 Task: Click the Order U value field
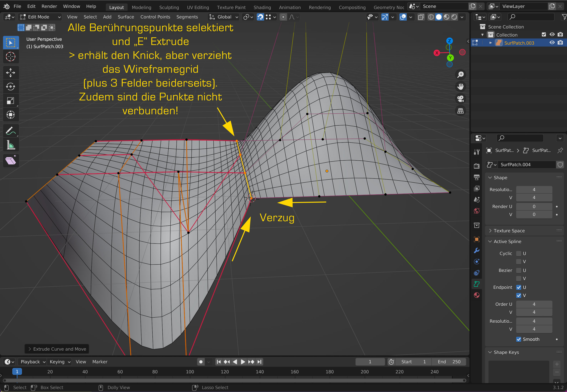534,304
